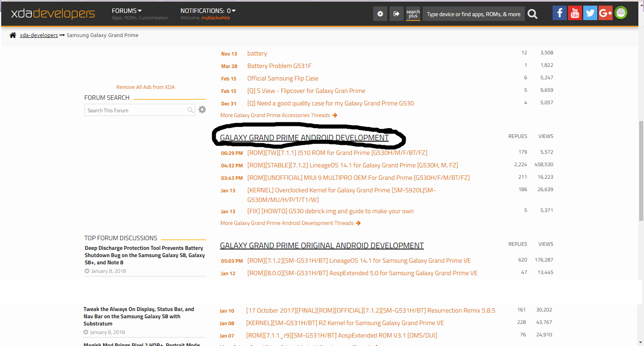
Task: Open the settings gear in header
Action: pyautogui.click(x=380, y=14)
